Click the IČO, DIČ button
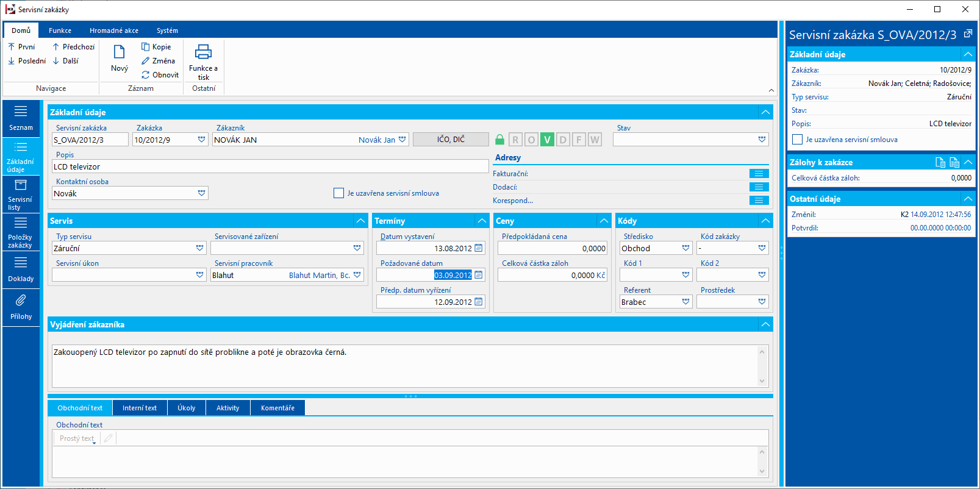 pyautogui.click(x=451, y=140)
